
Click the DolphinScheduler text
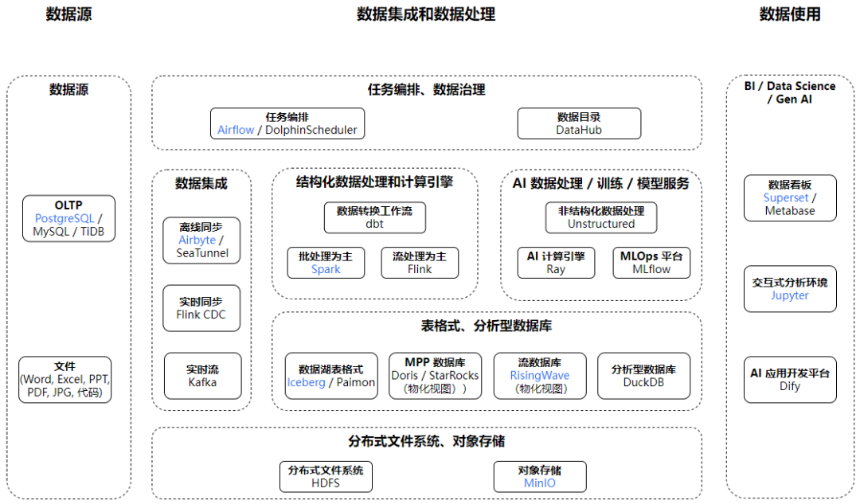(311, 130)
